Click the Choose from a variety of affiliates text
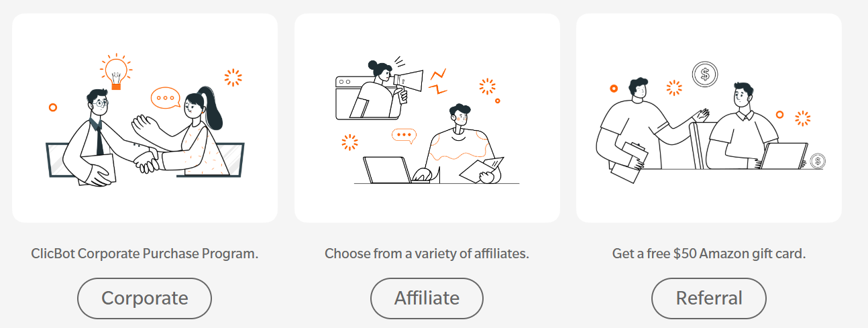This screenshot has width=868, height=328. [427, 254]
